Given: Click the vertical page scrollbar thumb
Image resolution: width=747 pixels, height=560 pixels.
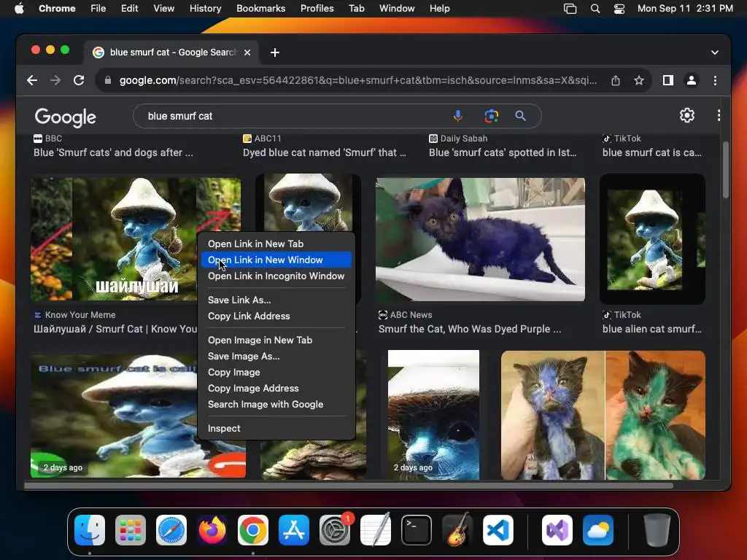Looking at the screenshot, I should click(725, 169).
